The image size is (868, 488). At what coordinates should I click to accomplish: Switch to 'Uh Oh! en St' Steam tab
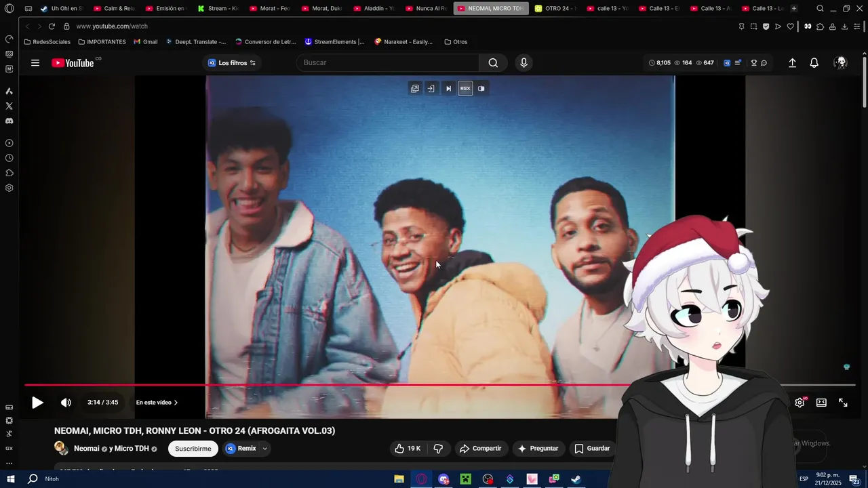pos(61,9)
